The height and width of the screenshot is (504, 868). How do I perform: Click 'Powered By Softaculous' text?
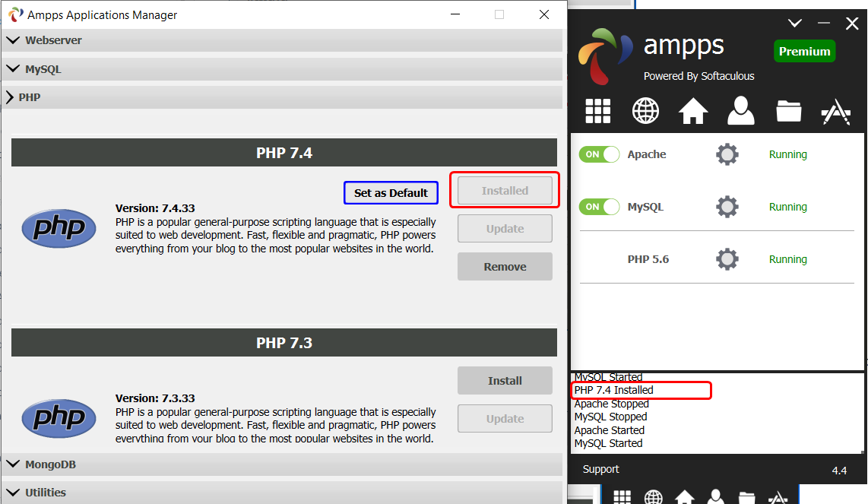point(699,76)
